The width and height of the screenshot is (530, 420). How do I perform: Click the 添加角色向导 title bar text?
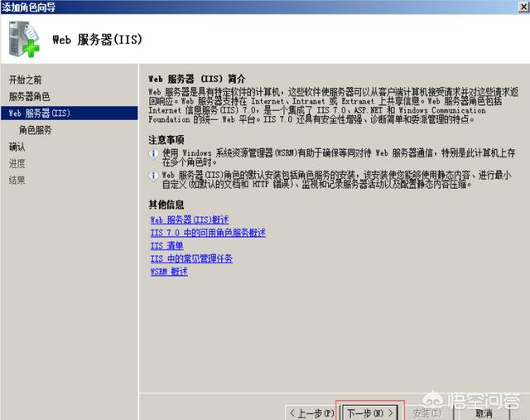(x=29, y=7)
